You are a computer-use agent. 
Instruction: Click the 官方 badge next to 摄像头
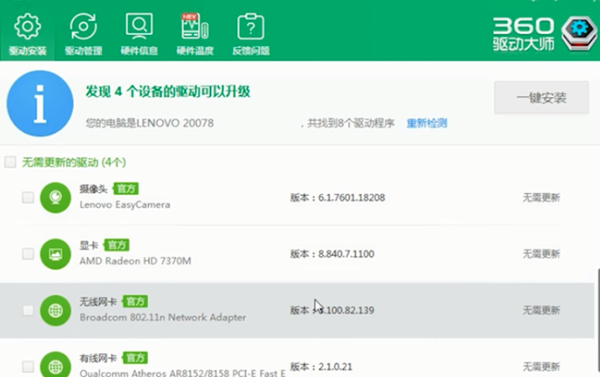tap(126, 189)
